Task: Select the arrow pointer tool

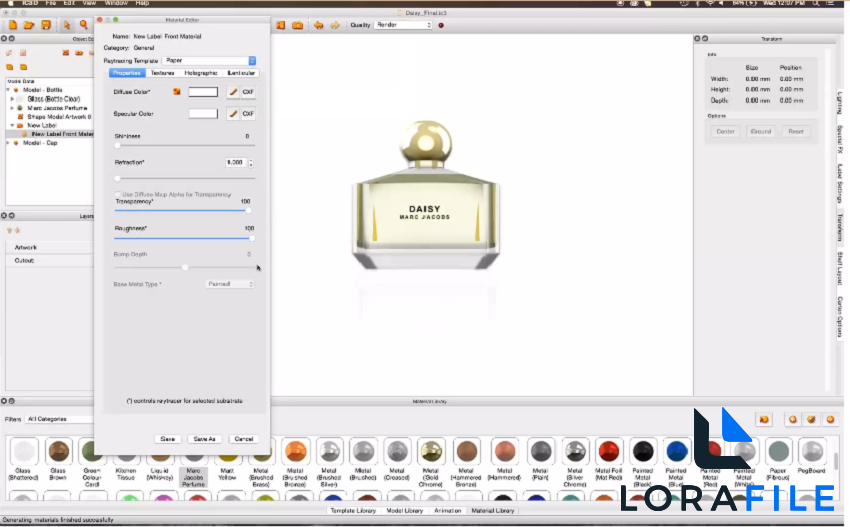Action: [67, 25]
